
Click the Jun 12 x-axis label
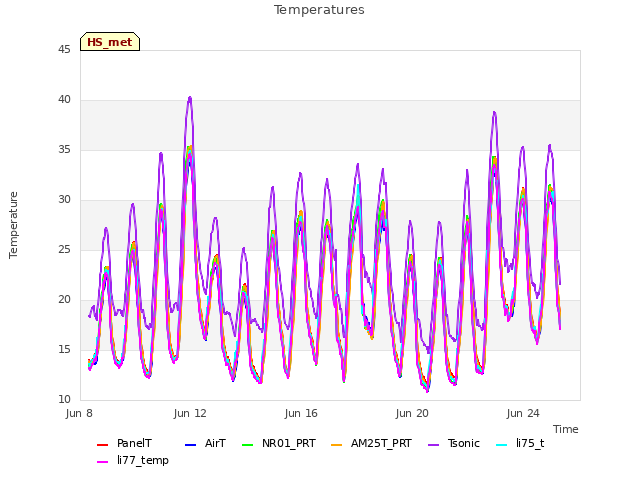(190, 413)
